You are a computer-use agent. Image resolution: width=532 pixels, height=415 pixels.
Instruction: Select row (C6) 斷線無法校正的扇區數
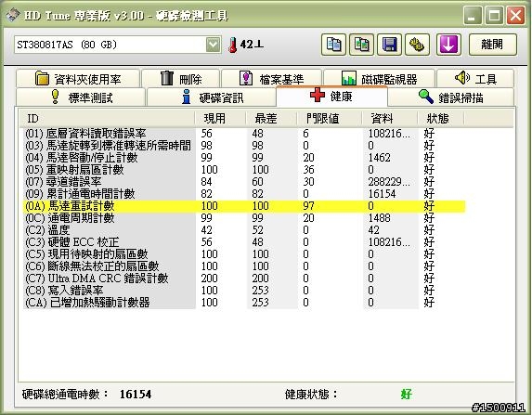(x=244, y=266)
